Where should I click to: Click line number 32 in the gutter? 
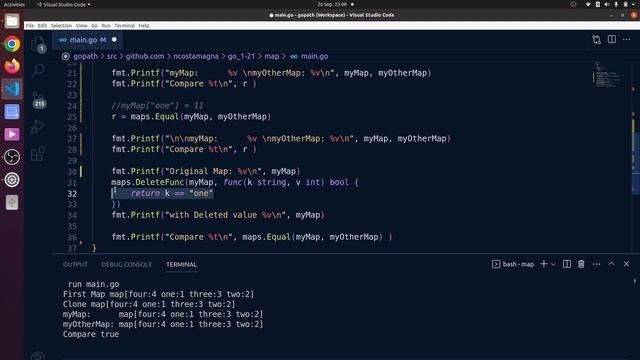(x=72, y=193)
